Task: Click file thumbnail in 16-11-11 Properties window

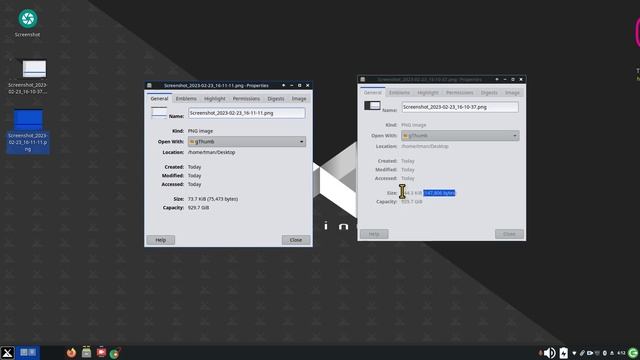Action: pos(159,113)
